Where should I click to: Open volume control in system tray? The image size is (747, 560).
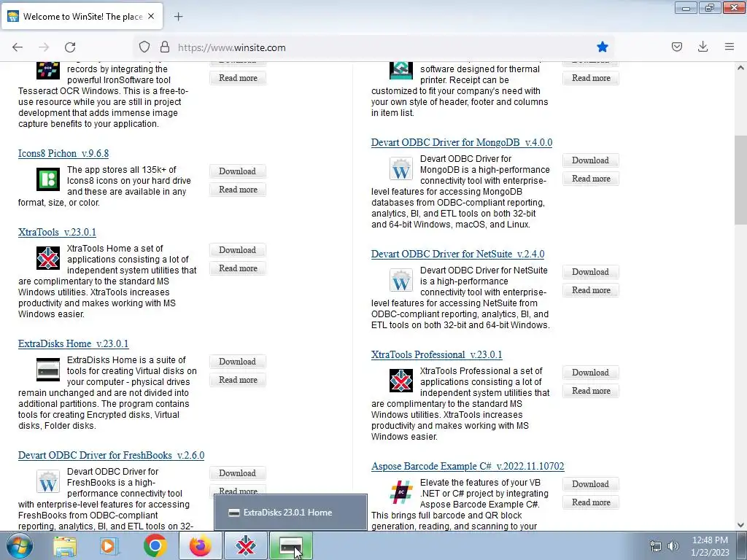pos(673,546)
